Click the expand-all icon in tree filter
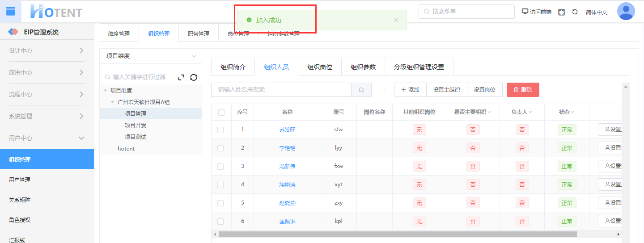644x243 pixels. [181, 77]
